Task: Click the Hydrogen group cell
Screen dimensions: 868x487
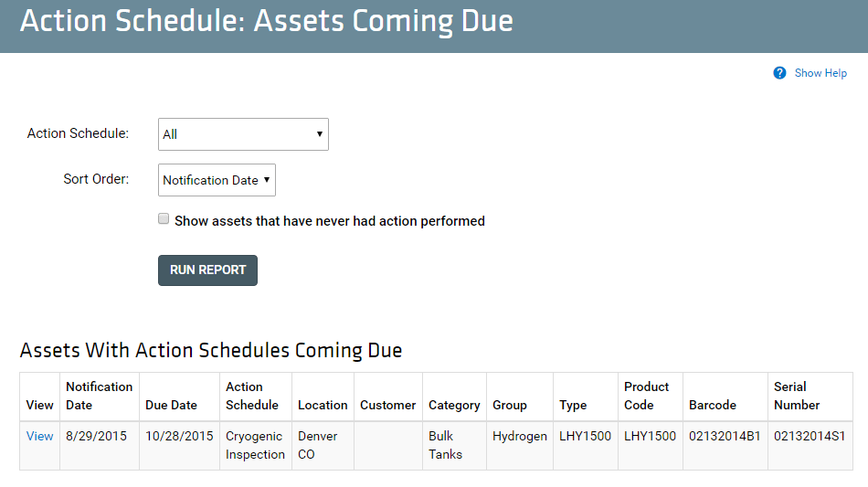Action: 519,436
